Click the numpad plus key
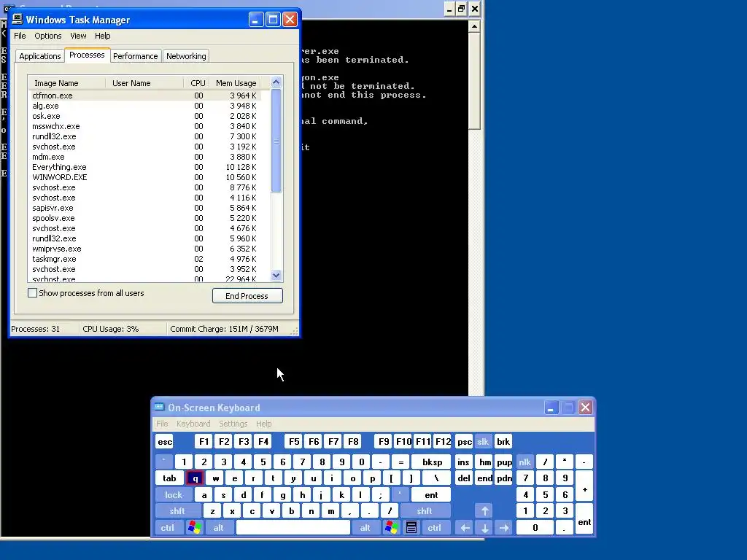This screenshot has width=747, height=560. (584, 486)
